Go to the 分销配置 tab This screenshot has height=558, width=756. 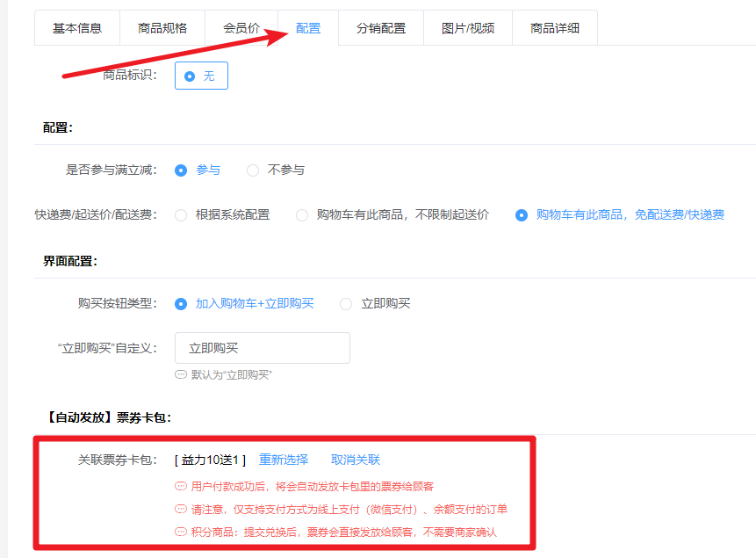(x=381, y=28)
